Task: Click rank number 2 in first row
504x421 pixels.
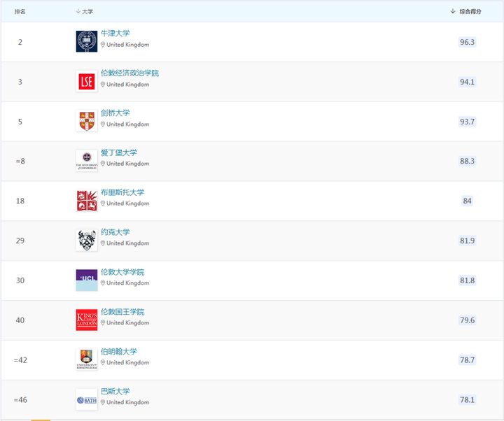Action: [20, 42]
